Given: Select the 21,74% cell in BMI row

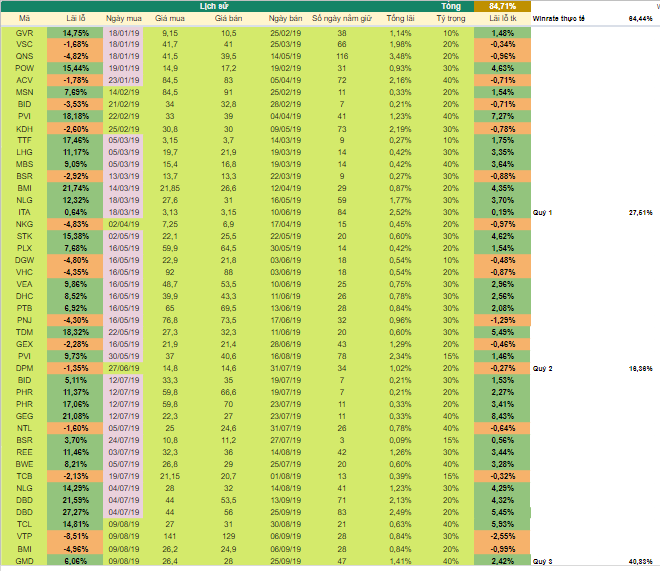Looking at the screenshot, I should (x=75, y=189).
